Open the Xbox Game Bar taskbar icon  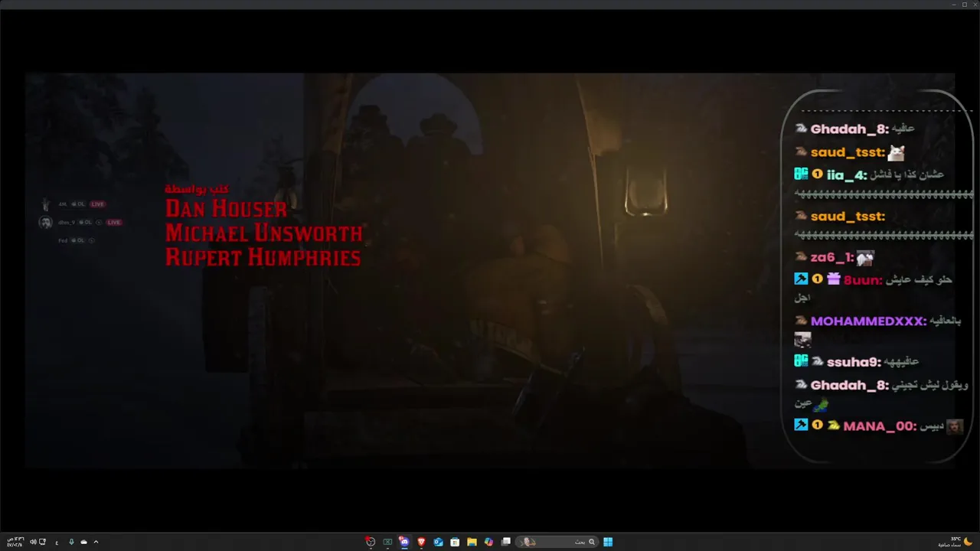click(x=387, y=542)
